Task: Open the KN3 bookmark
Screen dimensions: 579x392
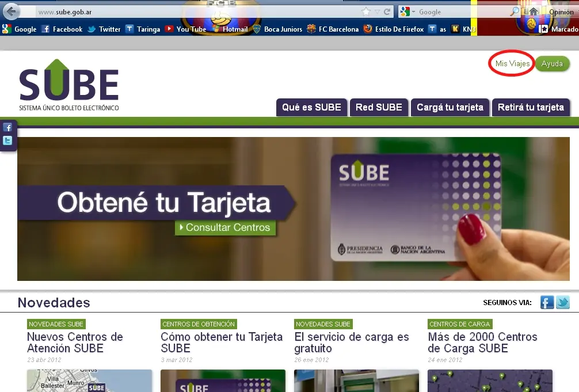Action: (x=463, y=29)
